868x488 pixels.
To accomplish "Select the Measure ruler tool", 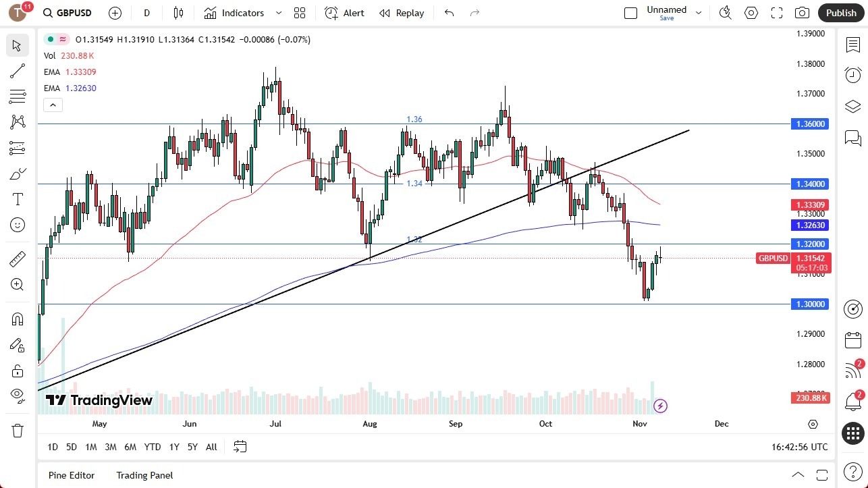I will click(18, 259).
